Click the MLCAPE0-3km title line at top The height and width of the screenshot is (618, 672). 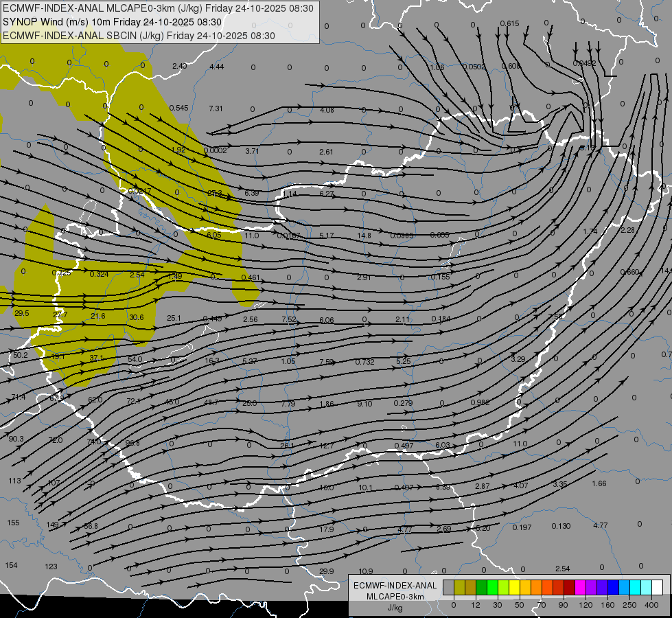click(158, 8)
